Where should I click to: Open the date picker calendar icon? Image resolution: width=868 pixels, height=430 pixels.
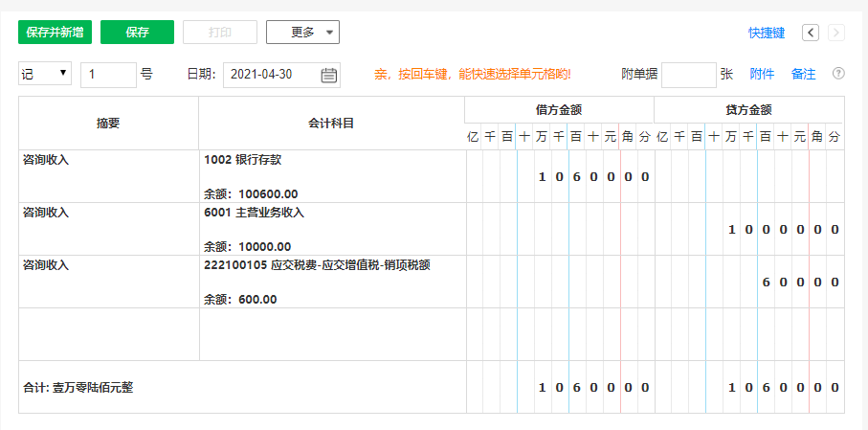pyautogui.click(x=329, y=76)
